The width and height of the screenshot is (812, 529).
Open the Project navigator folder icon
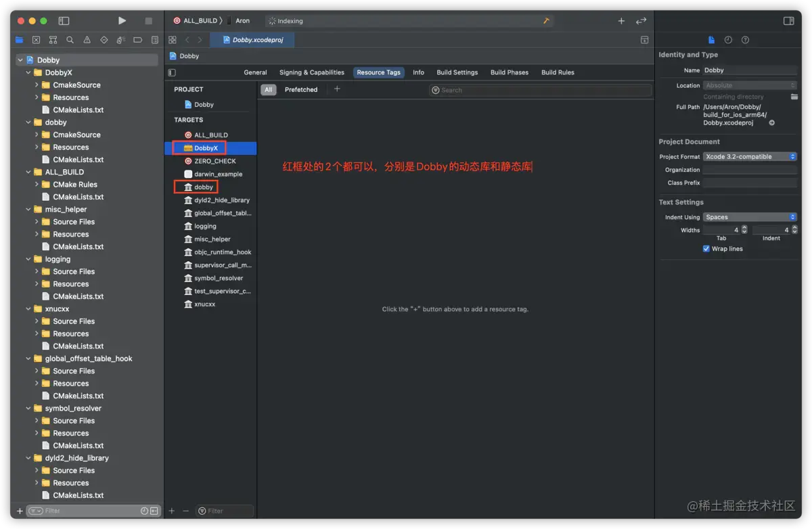(x=19, y=40)
